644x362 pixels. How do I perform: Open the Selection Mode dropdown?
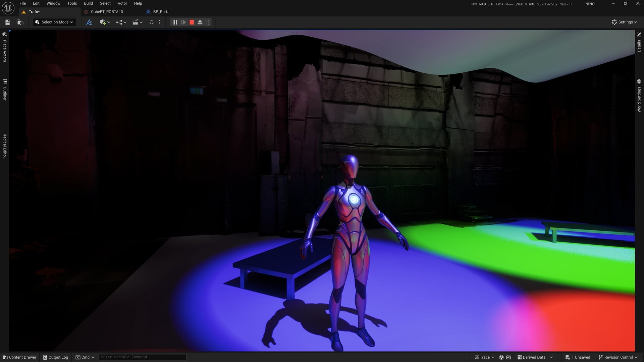55,22
